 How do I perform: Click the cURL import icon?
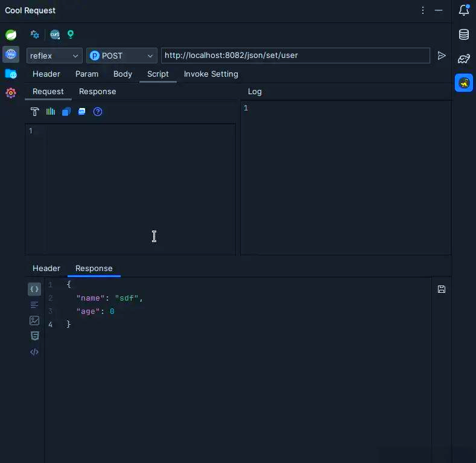click(55, 34)
